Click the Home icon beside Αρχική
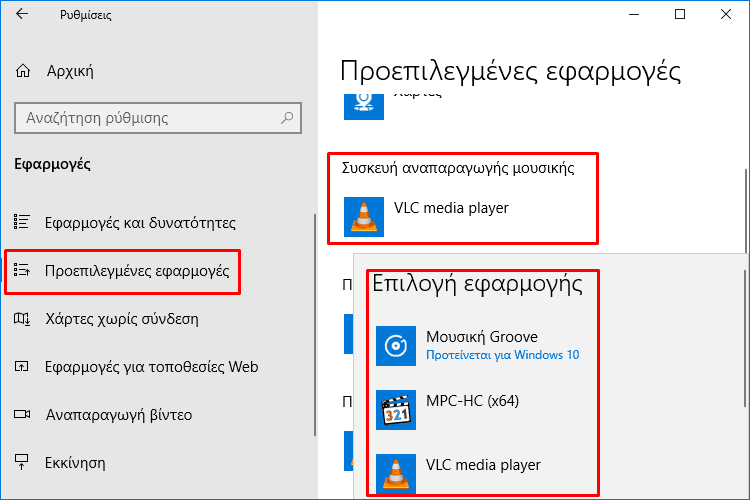 point(22,71)
